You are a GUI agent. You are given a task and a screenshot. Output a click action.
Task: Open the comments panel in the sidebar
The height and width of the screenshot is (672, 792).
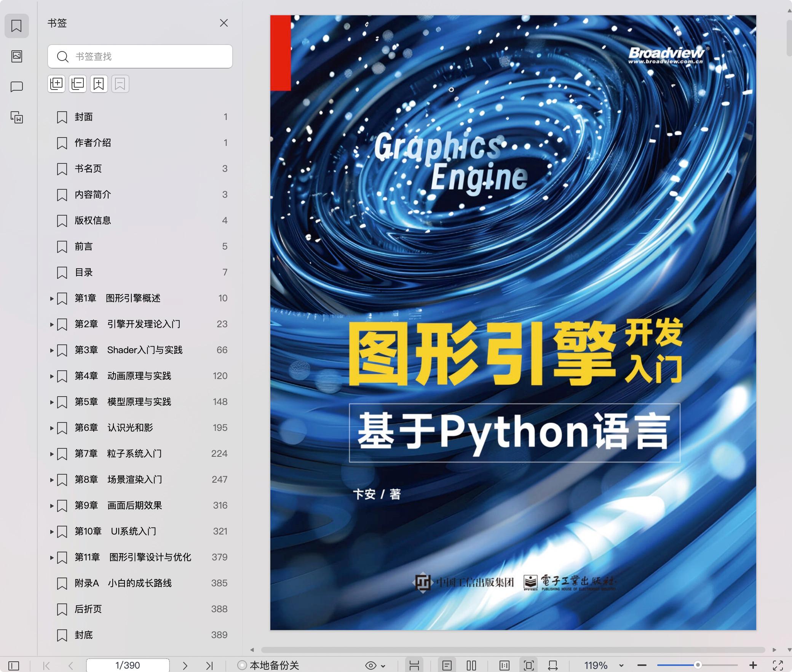coord(17,86)
